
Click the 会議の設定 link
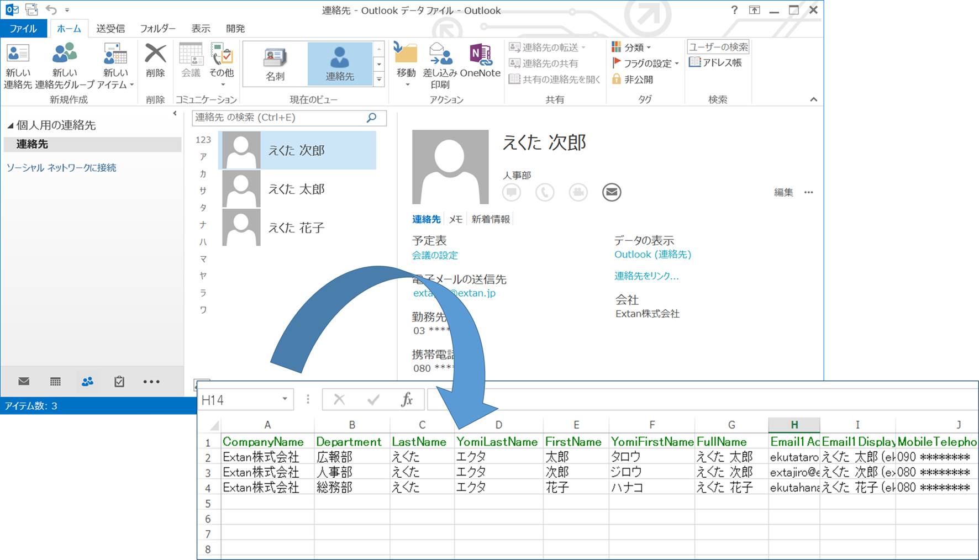pos(435,255)
